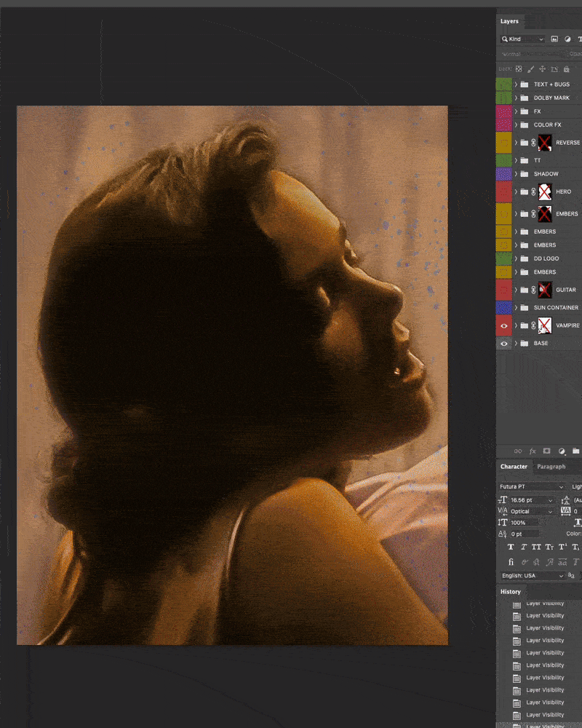Viewport: 582px width, 728px height.
Task: Toggle artboard auto-nesting lock icon
Action: (554, 68)
